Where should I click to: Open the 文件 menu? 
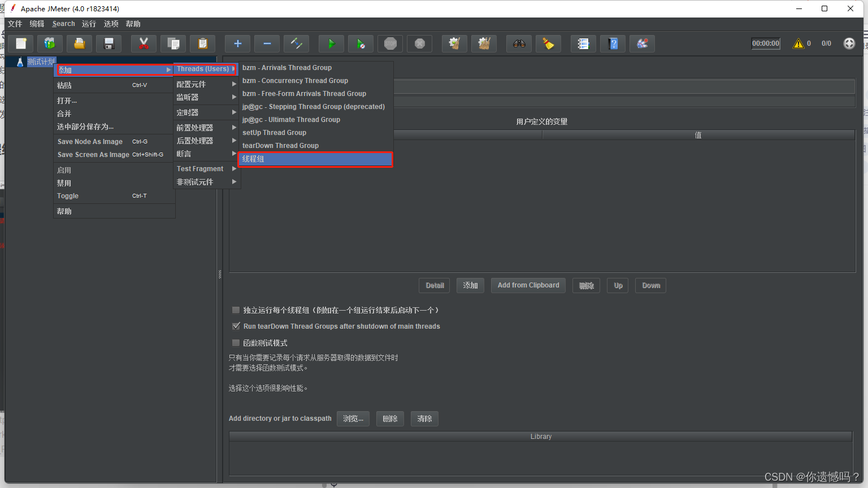[x=15, y=24]
